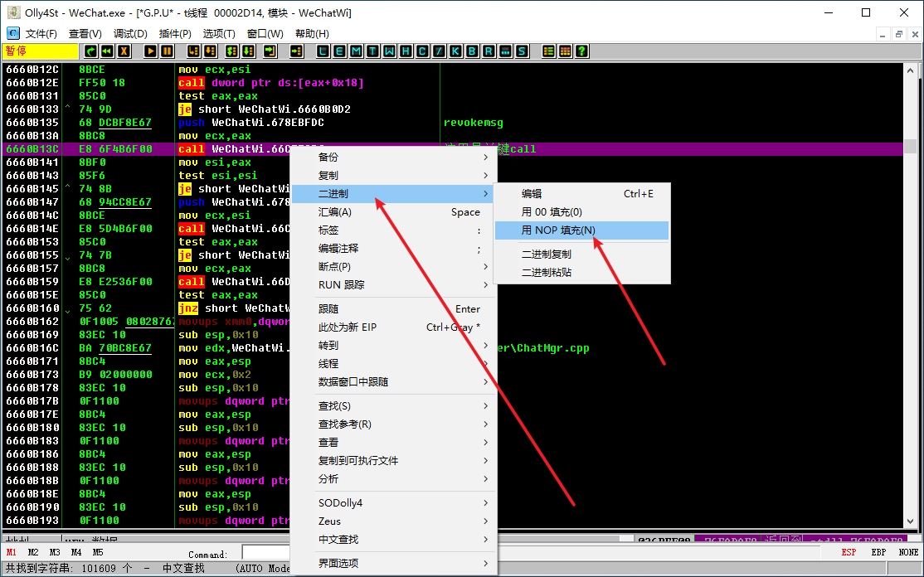
Task: Choose 编辑注释 from the context menu
Action: pyautogui.click(x=394, y=249)
